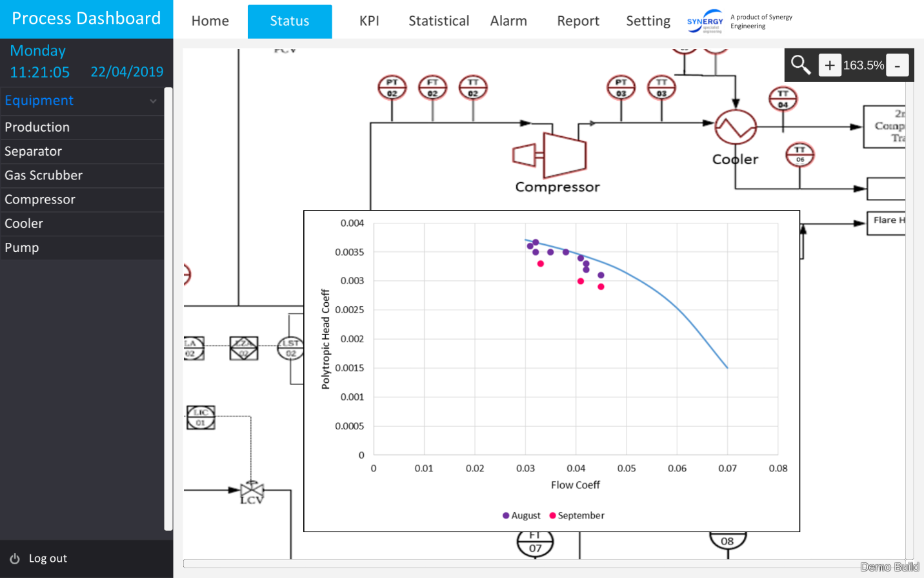
Task: Open the Setting tab
Action: [x=648, y=21]
